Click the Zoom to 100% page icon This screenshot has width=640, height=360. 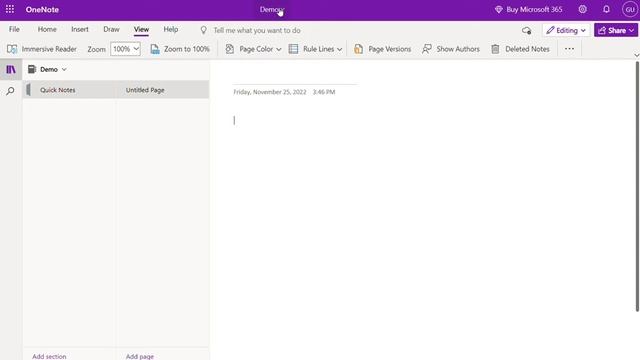(x=155, y=49)
